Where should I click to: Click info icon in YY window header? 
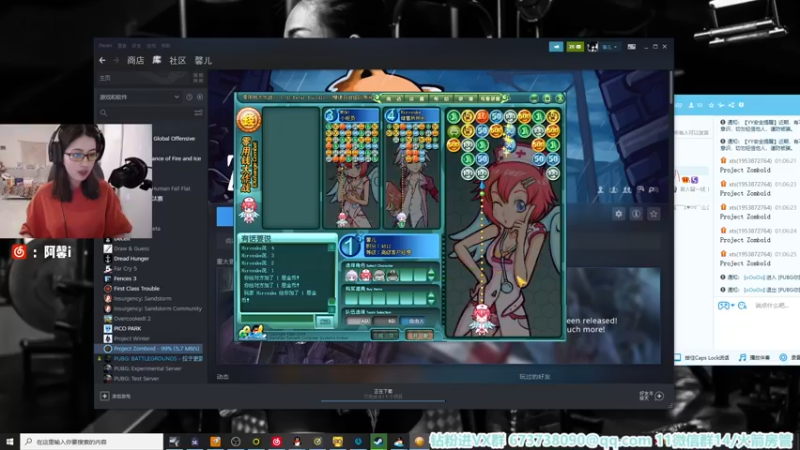pyautogui.click(x=741, y=105)
